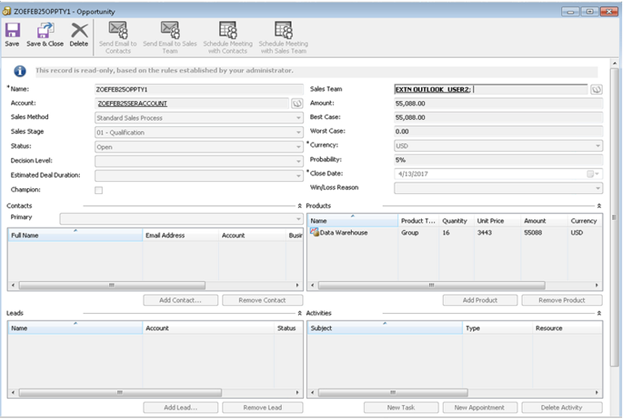This screenshot has height=419, width=623.
Task: Sort products by Unit Price column
Action: click(492, 221)
